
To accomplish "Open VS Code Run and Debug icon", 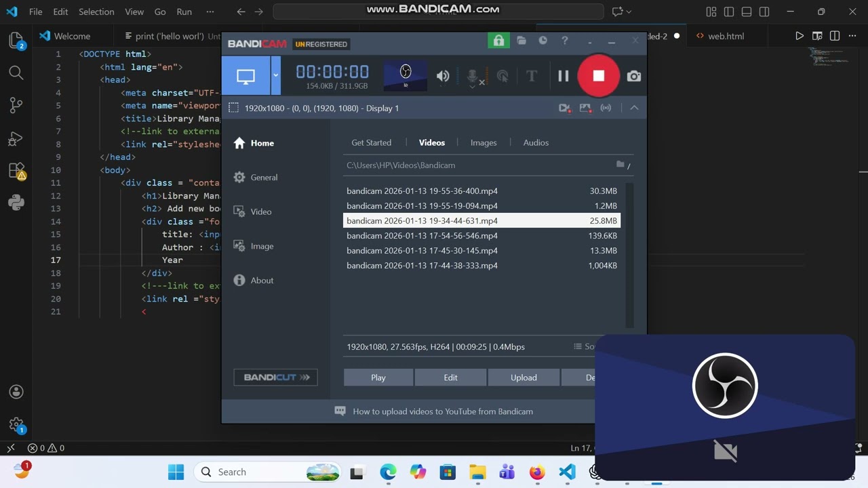I will click(x=16, y=138).
